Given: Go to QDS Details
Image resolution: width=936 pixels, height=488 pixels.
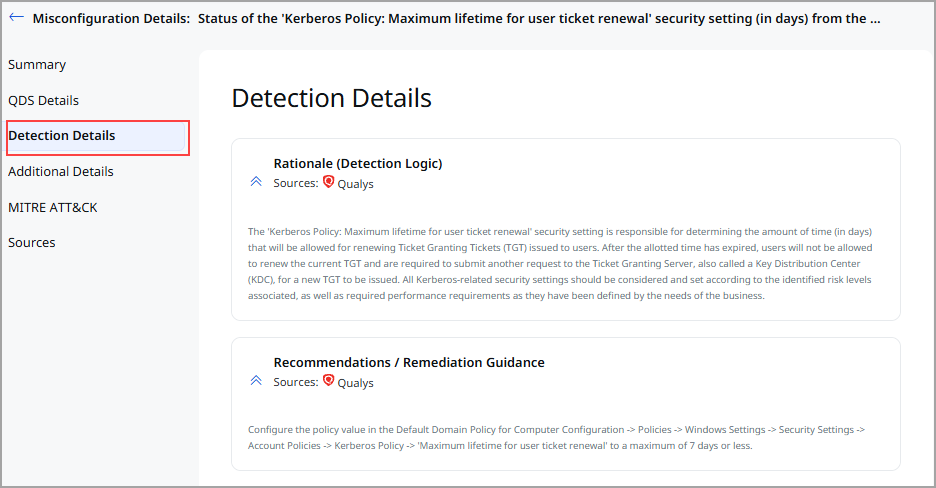Looking at the screenshot, I should (x=43, y=101).
